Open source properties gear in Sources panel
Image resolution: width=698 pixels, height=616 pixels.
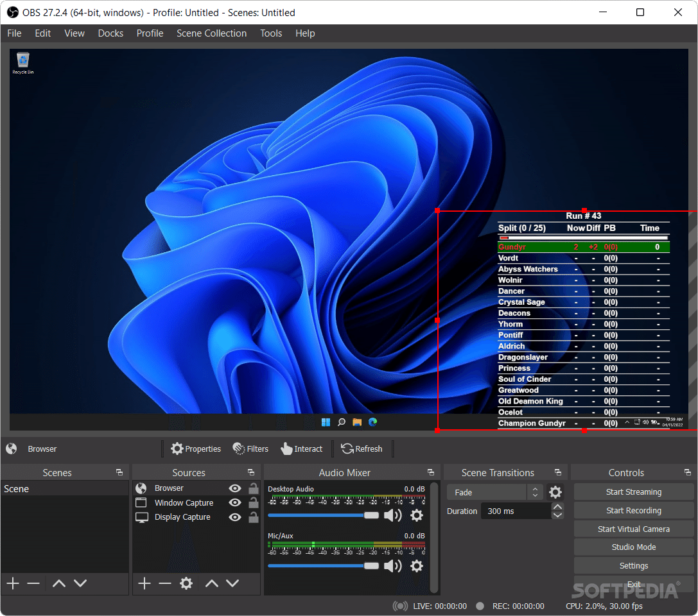186,583
